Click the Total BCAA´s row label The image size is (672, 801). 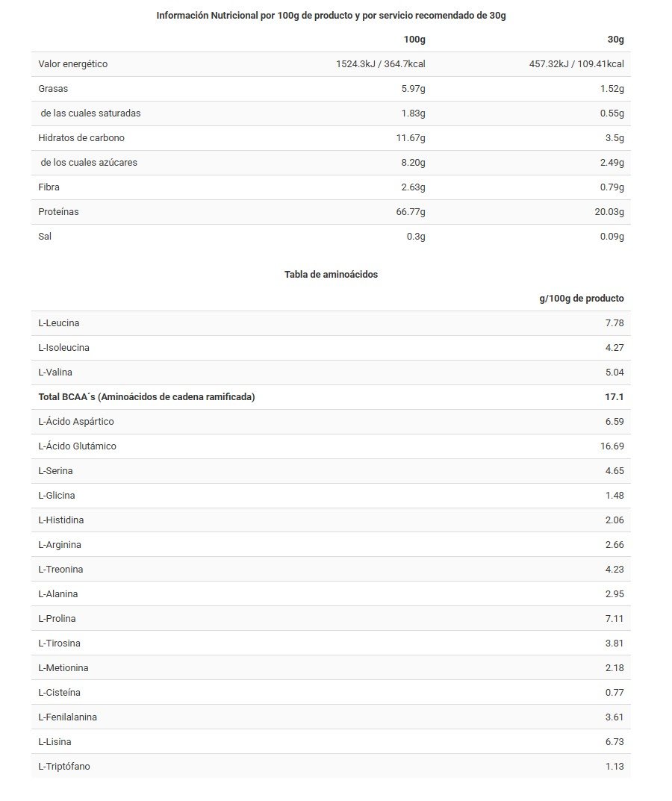[x=146, y=397]
